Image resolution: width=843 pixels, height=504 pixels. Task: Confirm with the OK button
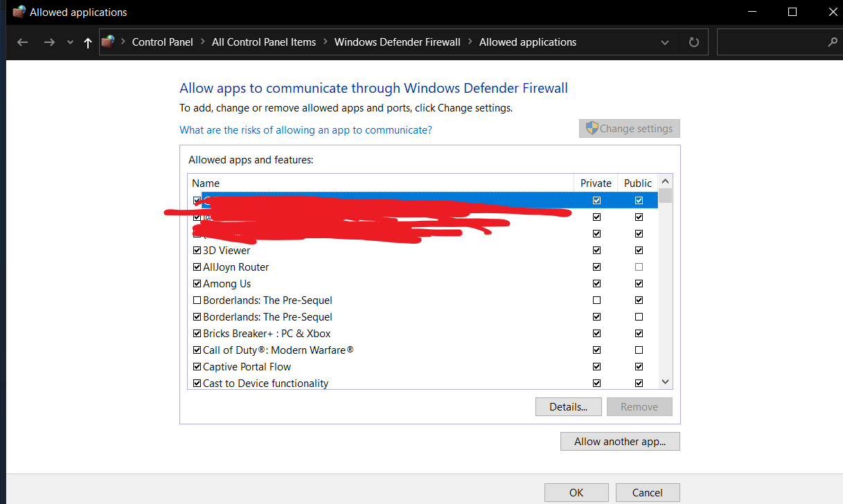(x=576, y=492)
